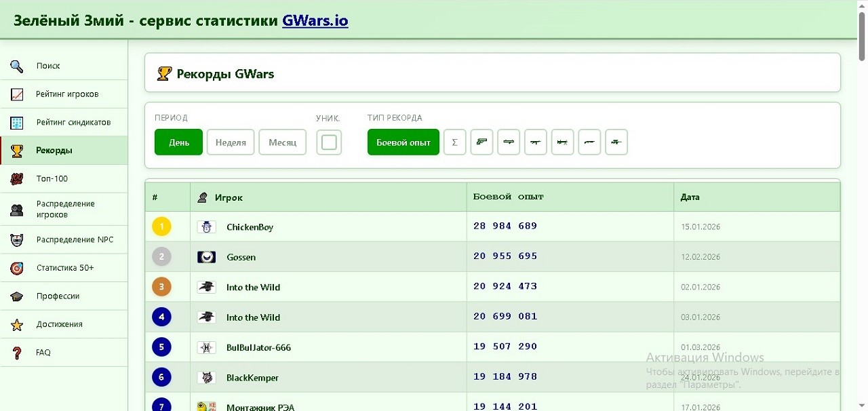The height and width of the screenshot is (411, 868).
Task: Click the target icon beside Статистика 50+
Action: coord(17,268)
